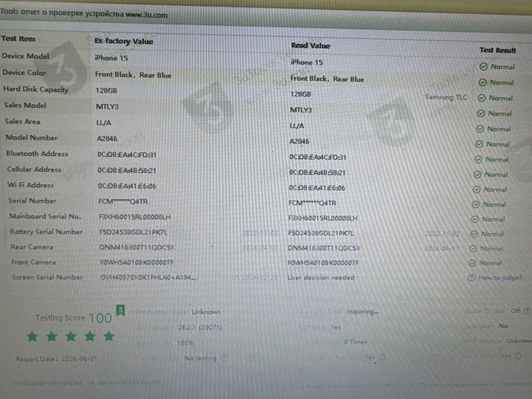This screenshot has height=399, width=532.
Task: Click the Read Value column header
Action: 310,46
